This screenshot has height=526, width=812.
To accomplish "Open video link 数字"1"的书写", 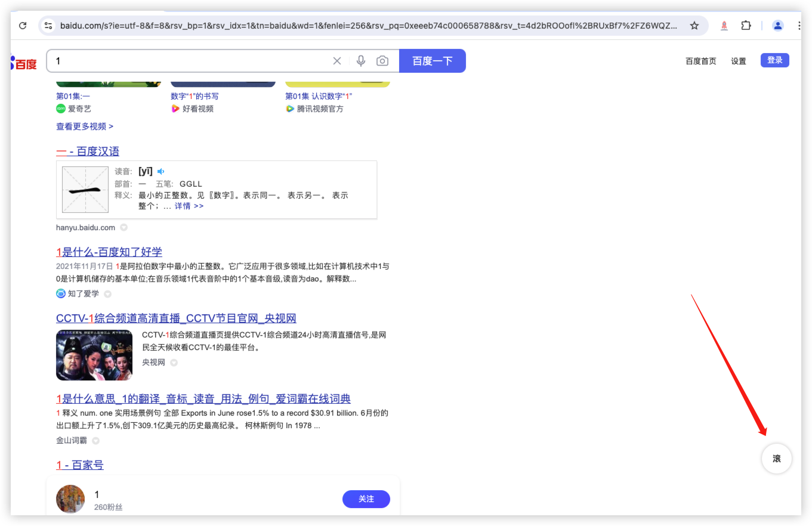I will pos(194,96).
